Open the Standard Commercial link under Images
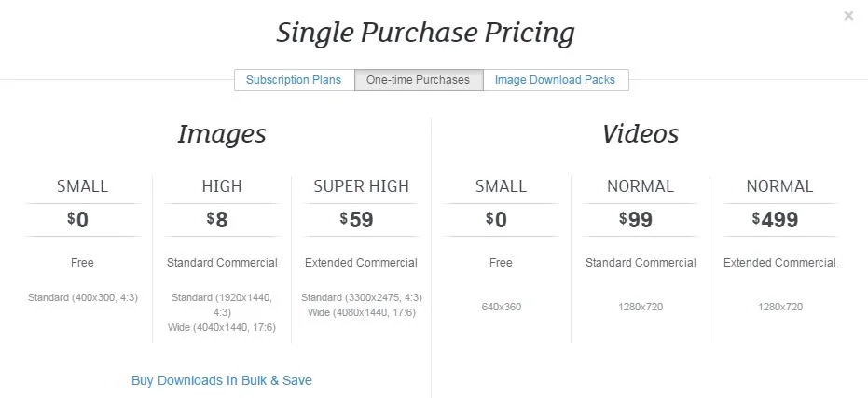 coord(222,263)
